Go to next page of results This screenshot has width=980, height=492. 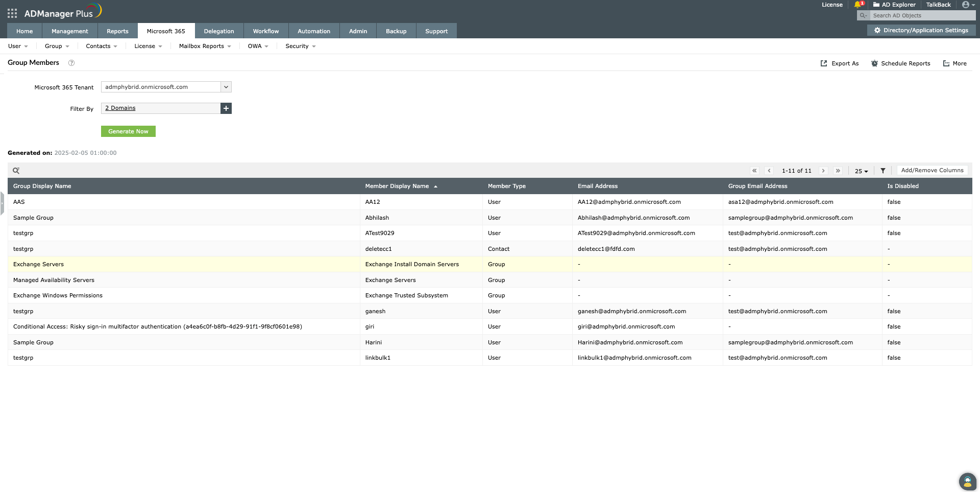[823, 171]
